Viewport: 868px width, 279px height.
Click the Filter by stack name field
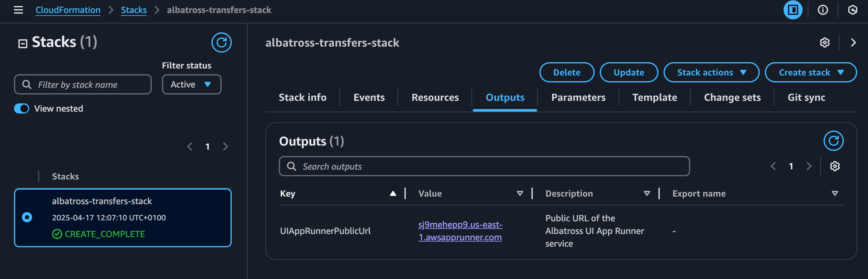click(x=83, y=84)
